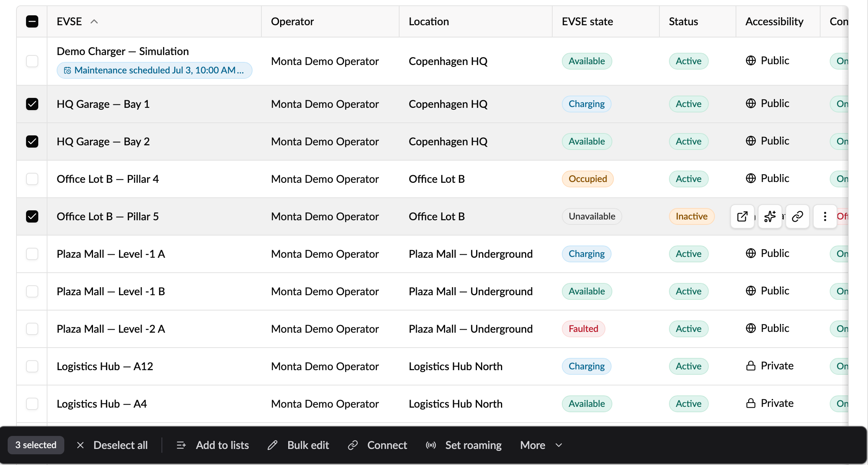868x465 pixels.
Task: Open the Logistics Hub — A12 row name
Action: point(105,366)
